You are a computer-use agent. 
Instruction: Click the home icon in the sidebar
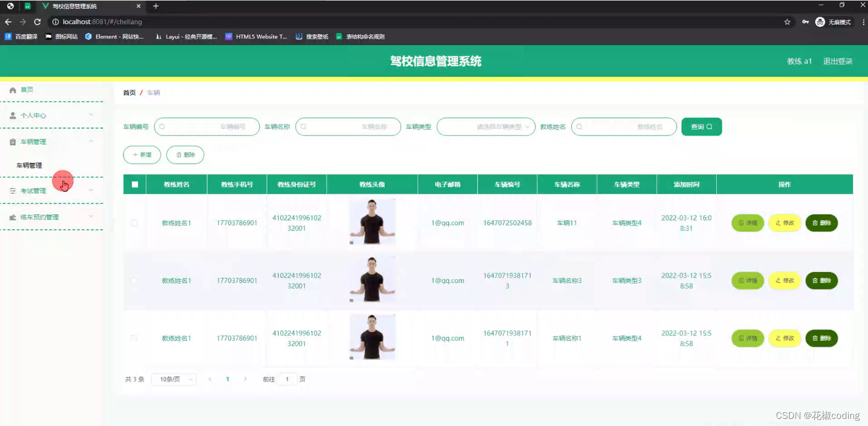click(x=13, y=90)
